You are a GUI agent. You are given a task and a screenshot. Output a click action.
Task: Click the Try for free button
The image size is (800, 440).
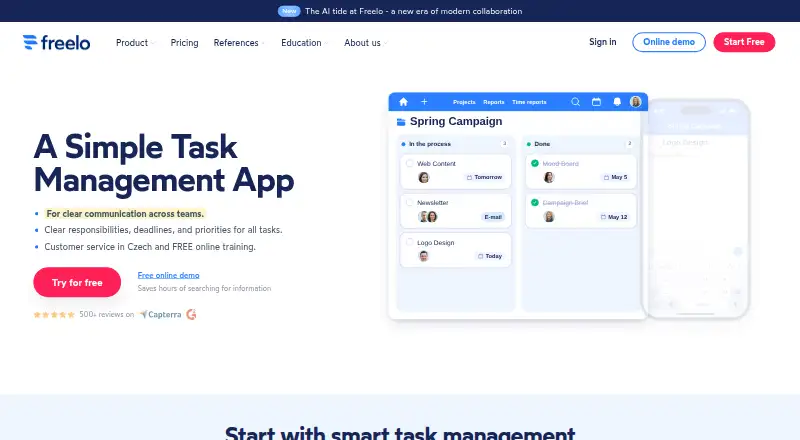pyautogui.click(x=77, y=282)
